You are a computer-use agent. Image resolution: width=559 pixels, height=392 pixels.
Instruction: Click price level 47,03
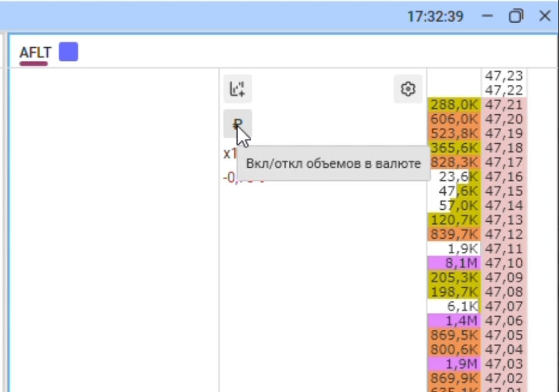coord(504,364)
